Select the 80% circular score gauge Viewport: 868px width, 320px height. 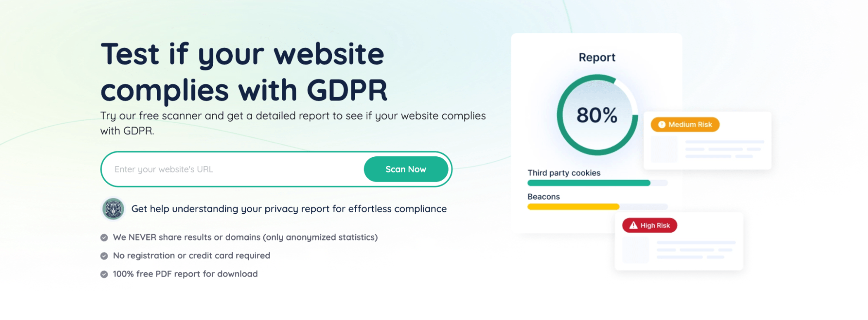point(597,115)
